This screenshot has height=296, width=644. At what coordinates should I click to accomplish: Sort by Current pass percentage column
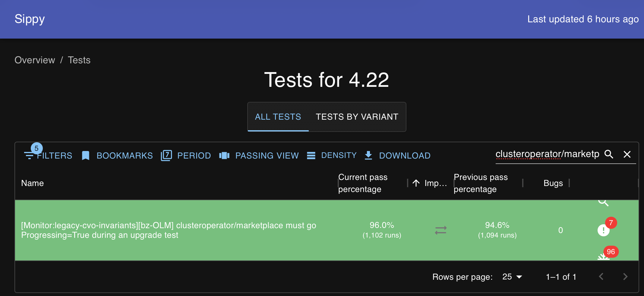coord(363,183)
